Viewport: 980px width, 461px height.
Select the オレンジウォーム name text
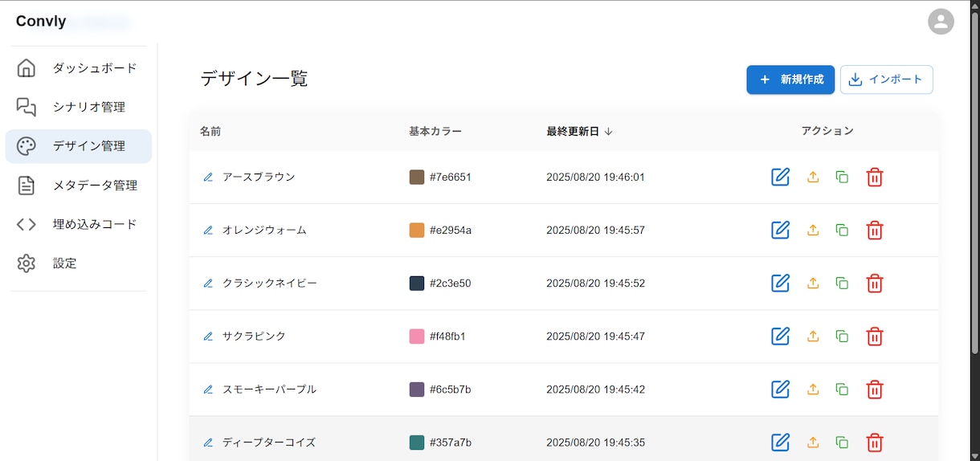pyautogui.click(x=264, y=230)
